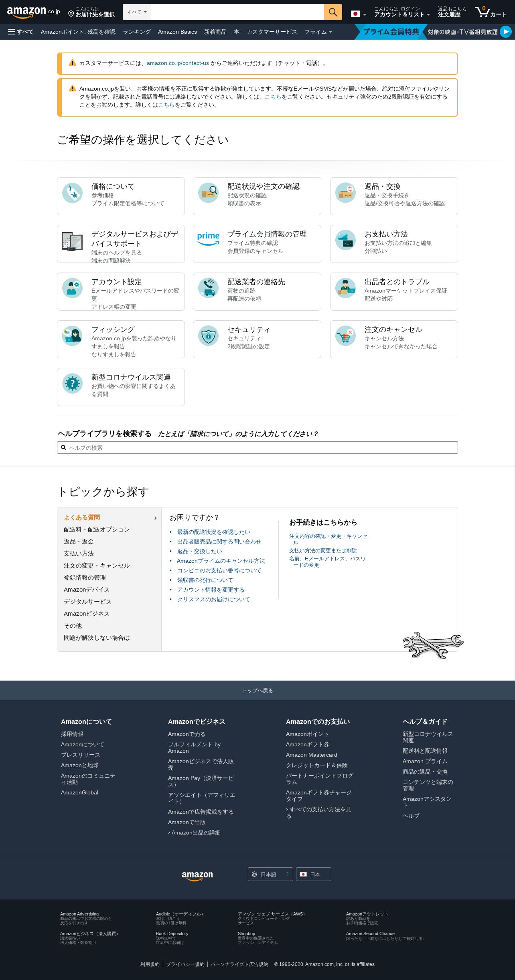Select 配送料・配送オプション topic tab
Image resolution: width=515 pixels, height=980 pixels.
(97, 529)
